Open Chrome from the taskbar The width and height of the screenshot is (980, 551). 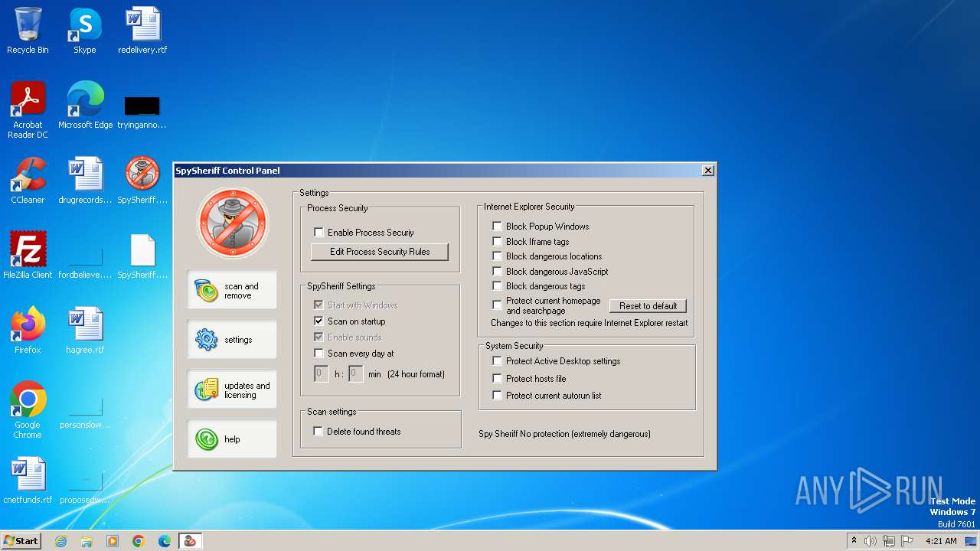[x=139, y=541]
